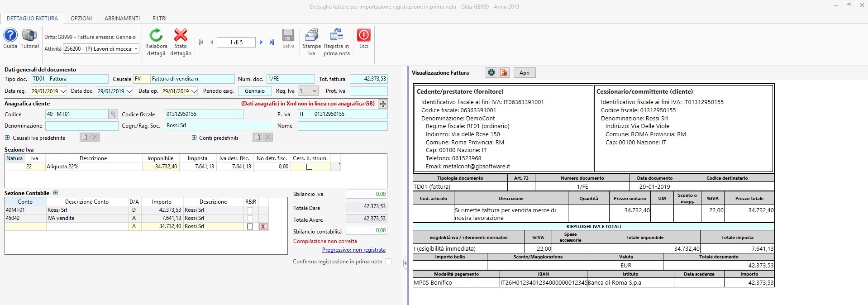The height and width of the screenshot is (305, 868).
Task: Open Stampe Iva printer icon
Action: [311, 35]
